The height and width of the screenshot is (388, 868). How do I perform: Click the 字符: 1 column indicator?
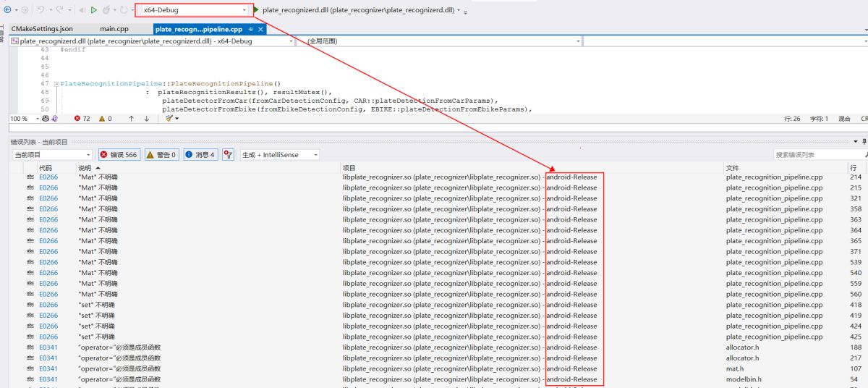(x=819, y=118)
